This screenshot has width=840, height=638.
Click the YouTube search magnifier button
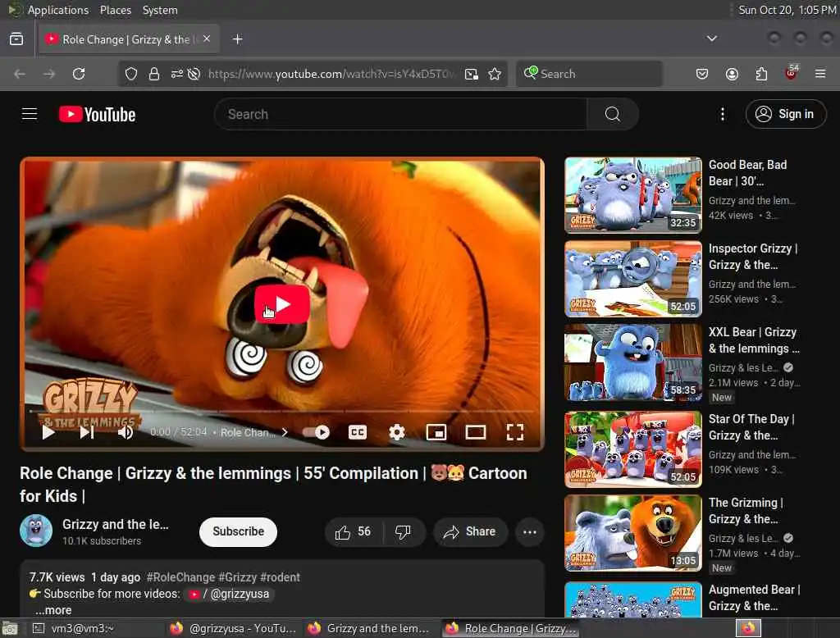pyautogui.click(x=612, y=114)
